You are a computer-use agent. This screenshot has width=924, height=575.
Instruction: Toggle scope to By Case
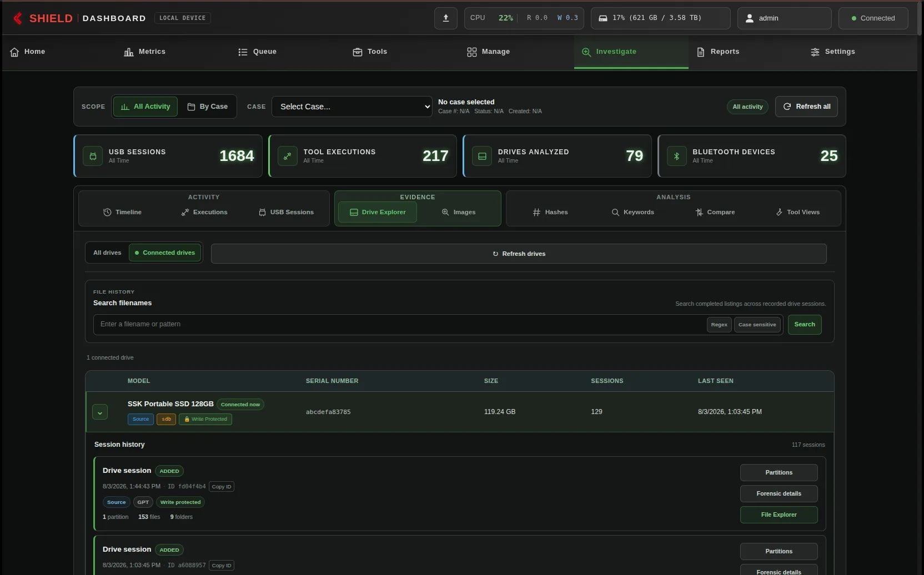pos(207,107)
